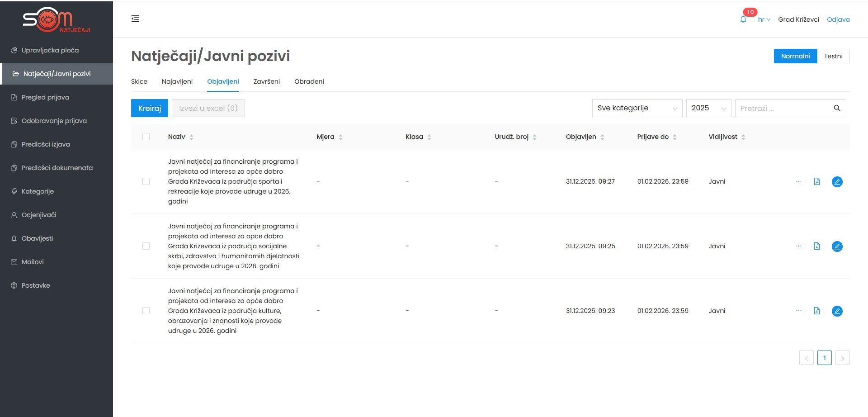This screenshot has height=417, width=868.
Task: Check the box for the sport tender row
Action: [146, 181]
